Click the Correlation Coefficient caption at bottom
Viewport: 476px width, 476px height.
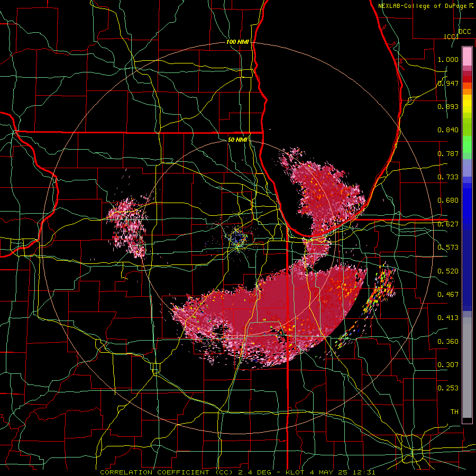[x=237, y=472]
